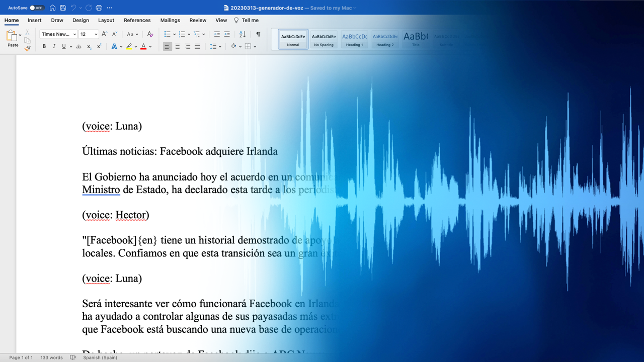Apply yellow text highlight color

tap(129, 47)
